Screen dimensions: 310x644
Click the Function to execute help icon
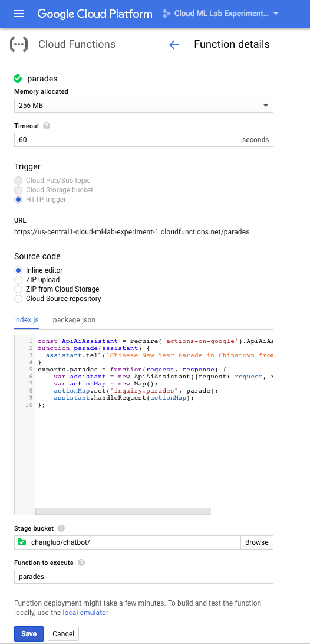click(81, 563)
